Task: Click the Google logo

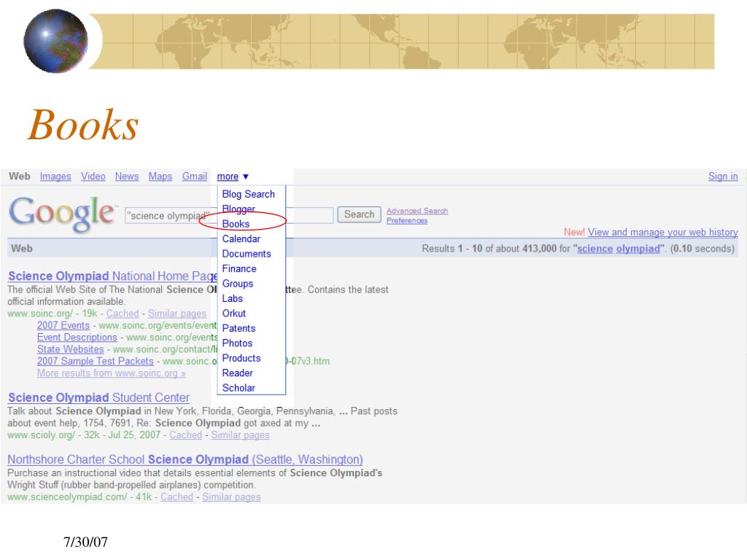Action: point(62,214)
